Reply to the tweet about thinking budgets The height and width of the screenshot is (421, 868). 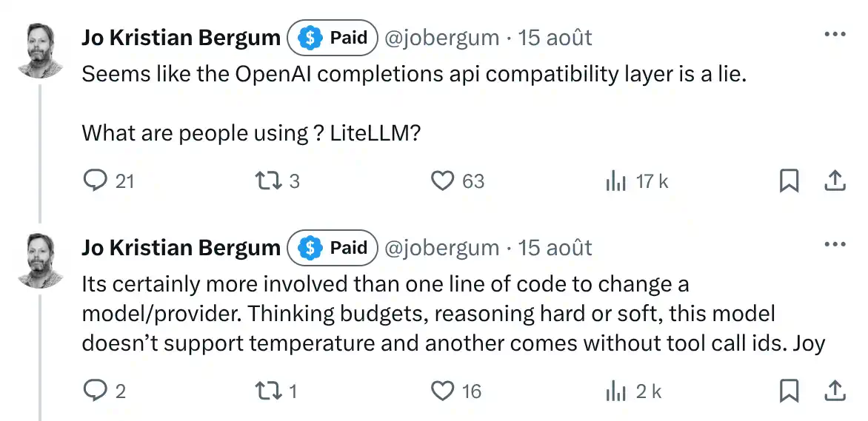(96, 391)
